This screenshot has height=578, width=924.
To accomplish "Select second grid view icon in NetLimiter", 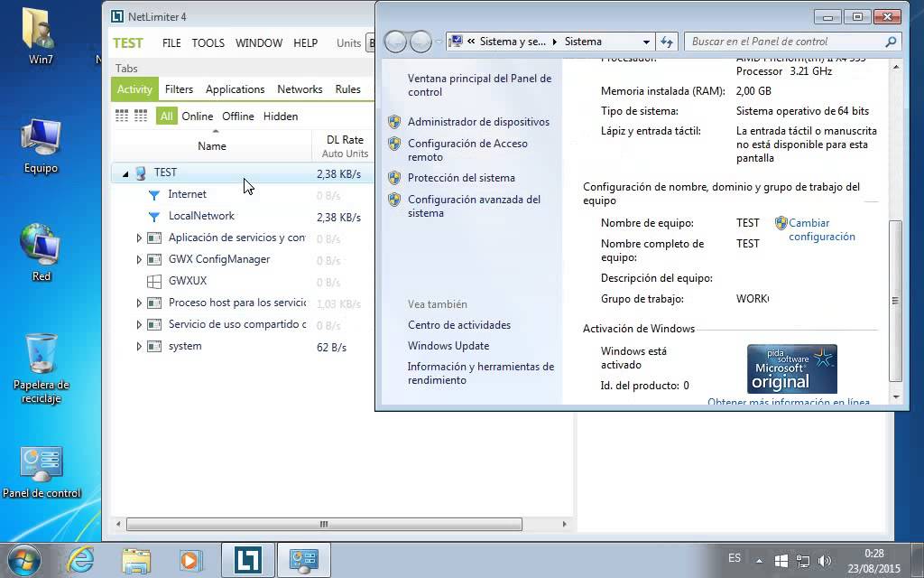I will (x=141, y=116).
